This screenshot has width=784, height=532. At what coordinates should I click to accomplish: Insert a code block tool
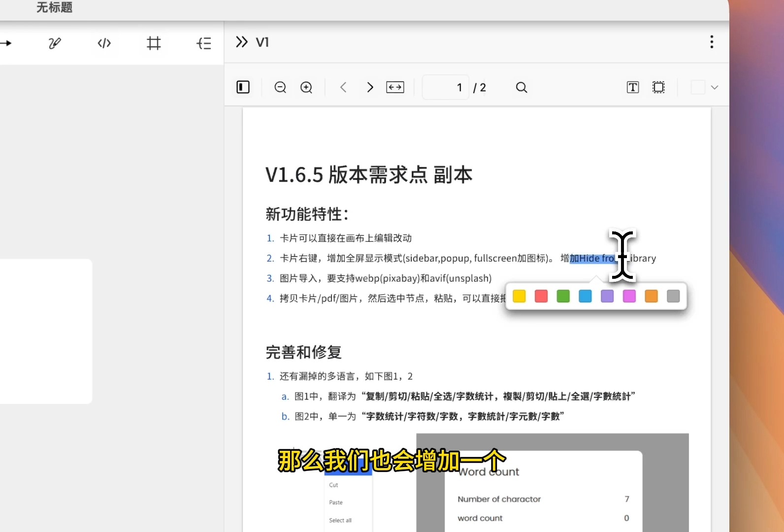(104, 43)
